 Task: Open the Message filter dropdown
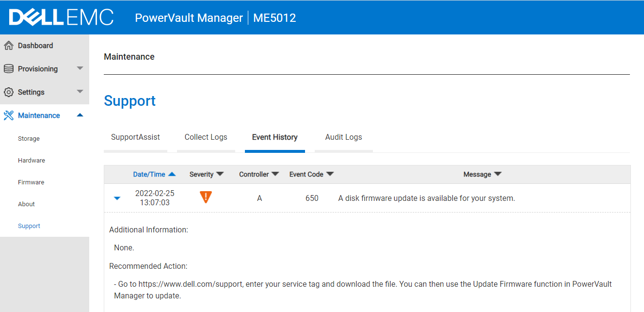[x=497, y=174]
